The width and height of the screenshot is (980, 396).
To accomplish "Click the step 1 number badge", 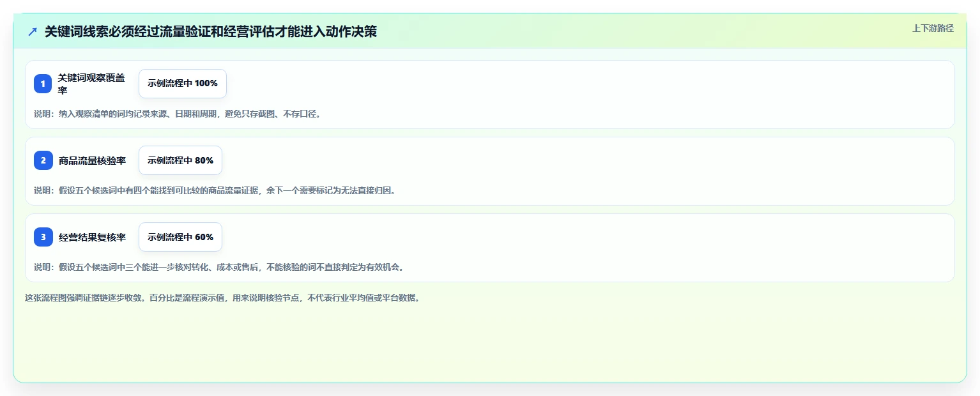I will coord(43,84).
